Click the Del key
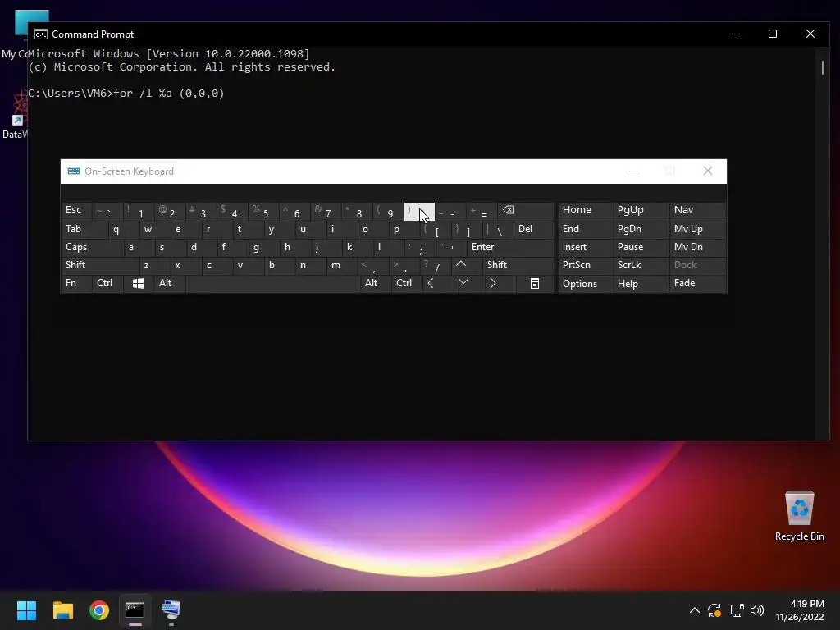This screenshot has width=840, height=630. (x=533, y=229)
